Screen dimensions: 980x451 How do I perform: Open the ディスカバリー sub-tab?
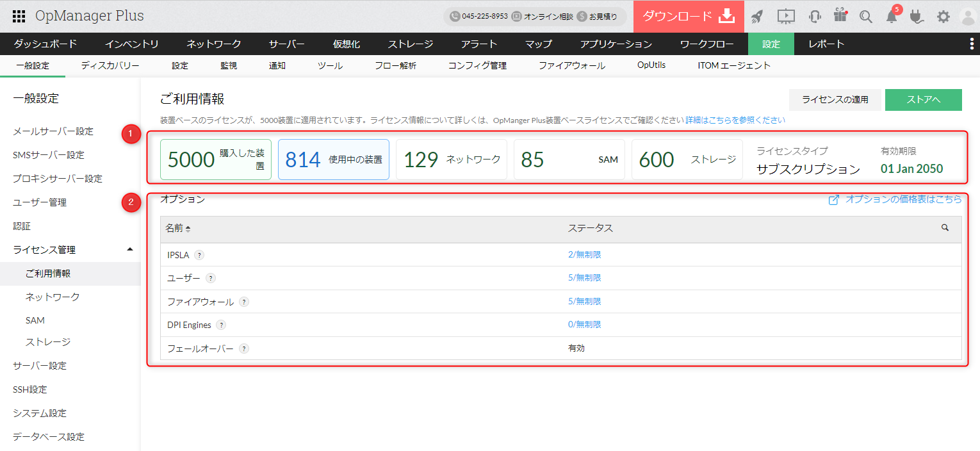point(110,65)
